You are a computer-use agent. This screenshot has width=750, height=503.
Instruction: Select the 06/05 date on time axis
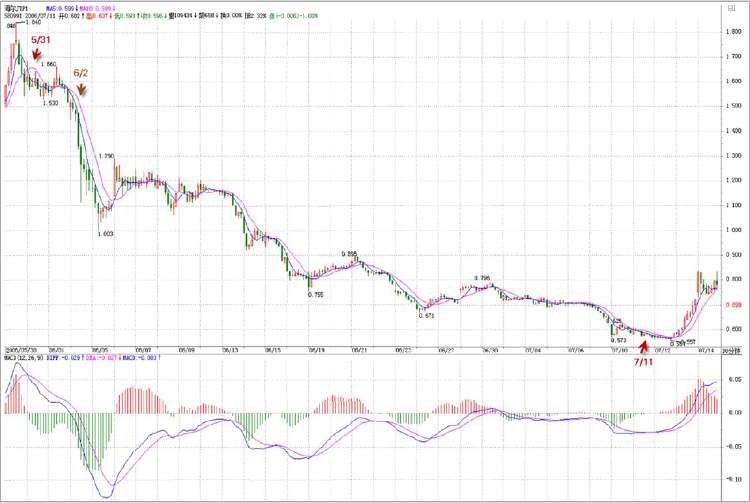click(x=100, y=350)
